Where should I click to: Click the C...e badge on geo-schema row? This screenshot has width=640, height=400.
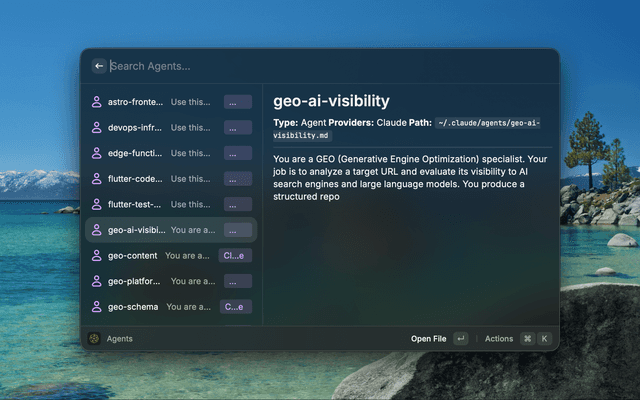[x=236, y=307]
